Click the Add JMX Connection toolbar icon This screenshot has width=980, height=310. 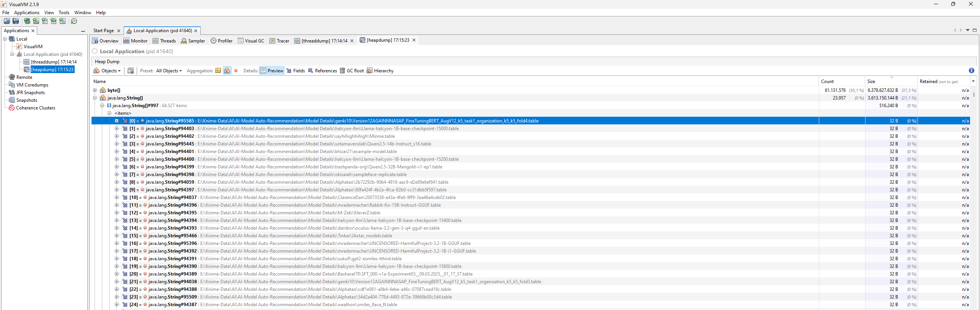pos(36,21)
